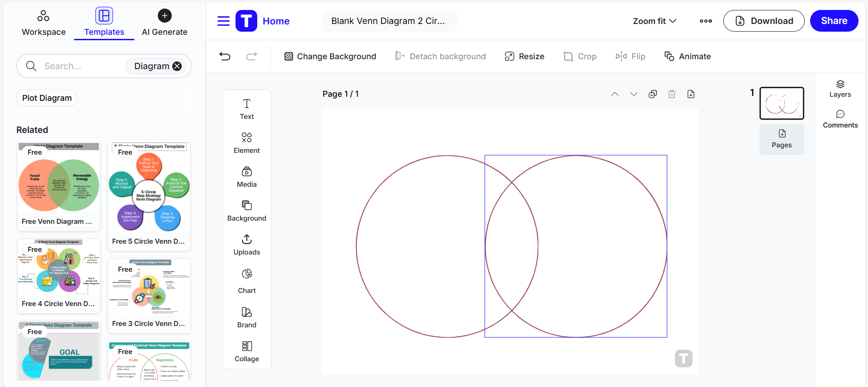Open the Chart panel
Image resolution: width=868 pixels, height=387 pixels.
pos(247,281)
